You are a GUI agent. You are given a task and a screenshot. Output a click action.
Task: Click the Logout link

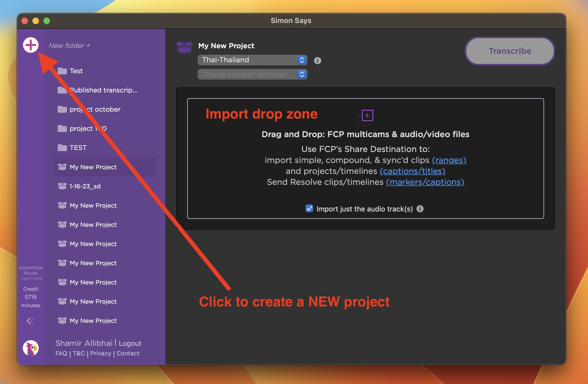click(x=130, y=343)
